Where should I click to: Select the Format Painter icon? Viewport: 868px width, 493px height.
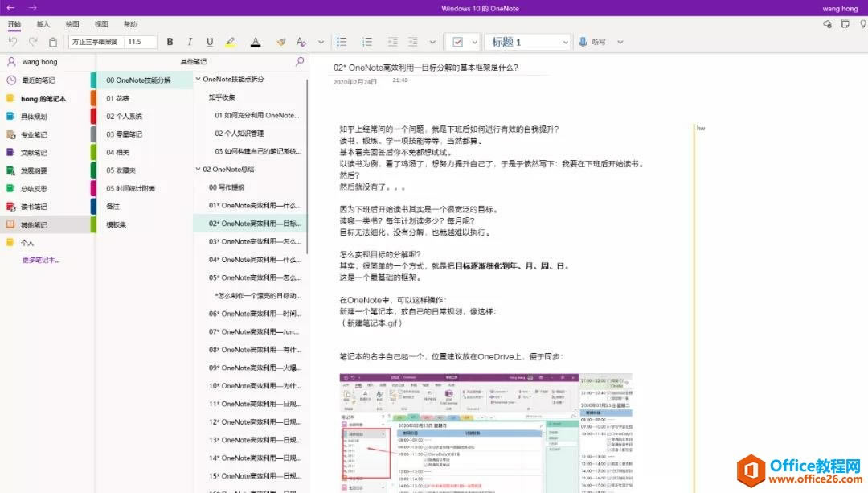280,42
